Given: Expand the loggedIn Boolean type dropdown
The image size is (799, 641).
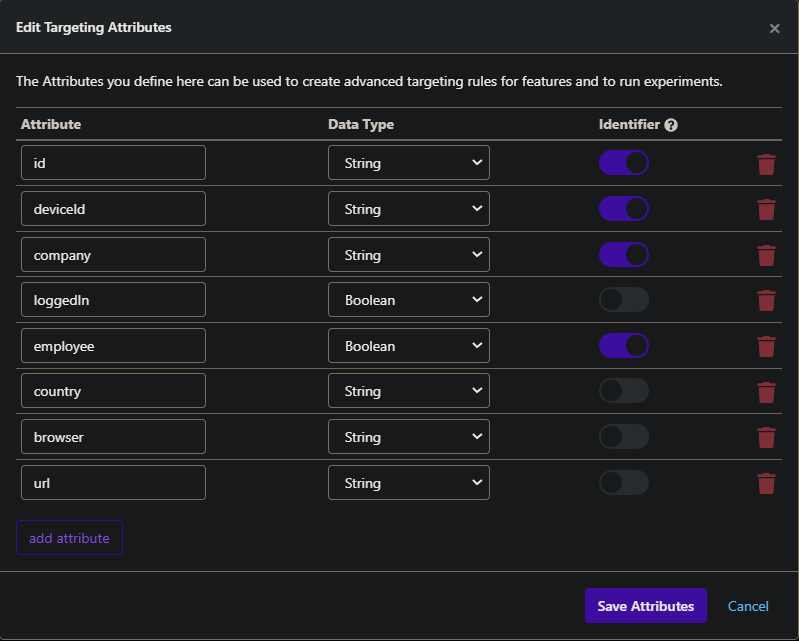Looking at the screenshot, I should [408, 300].
